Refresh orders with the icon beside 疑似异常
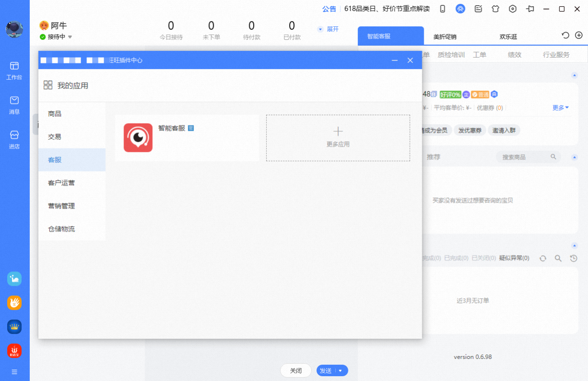Viewport: 588px width, 381px height. pos(543,258)
